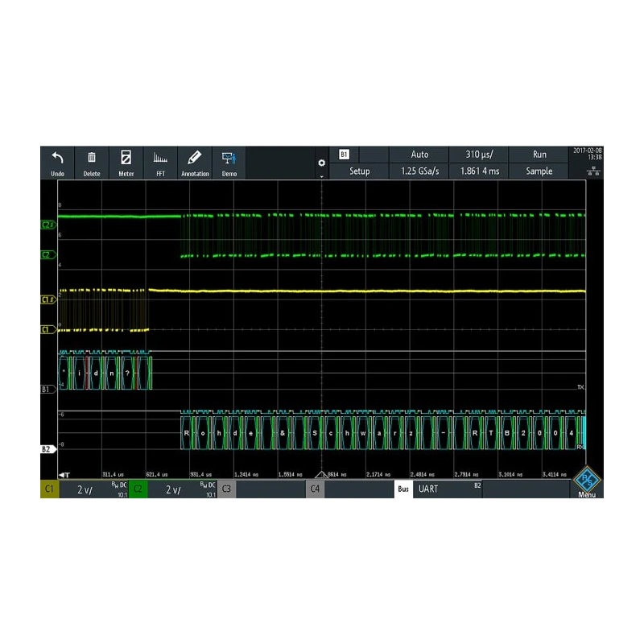Click the yellow C1 waveform flat line

click(x=367, y=291)
